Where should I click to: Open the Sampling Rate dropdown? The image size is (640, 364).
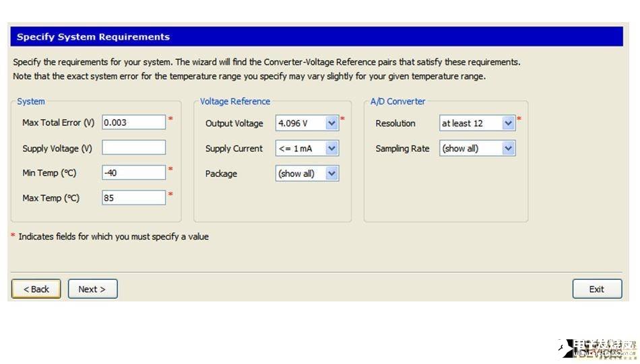(x=508, y=149)
